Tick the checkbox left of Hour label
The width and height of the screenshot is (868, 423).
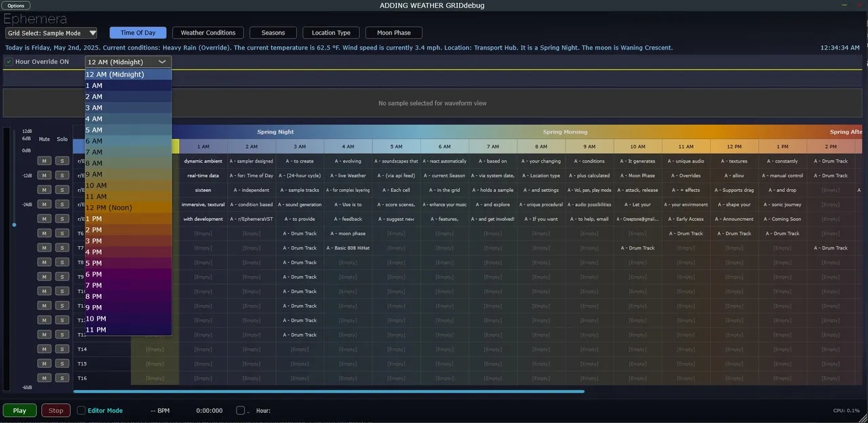click(x=240, y=410)
